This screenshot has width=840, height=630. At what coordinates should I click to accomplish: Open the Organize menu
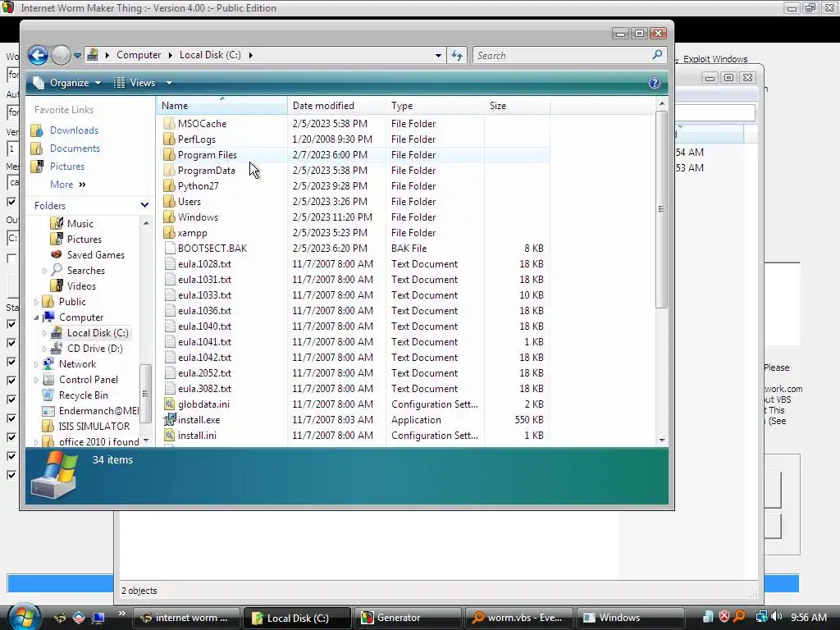tap(67, 83)
